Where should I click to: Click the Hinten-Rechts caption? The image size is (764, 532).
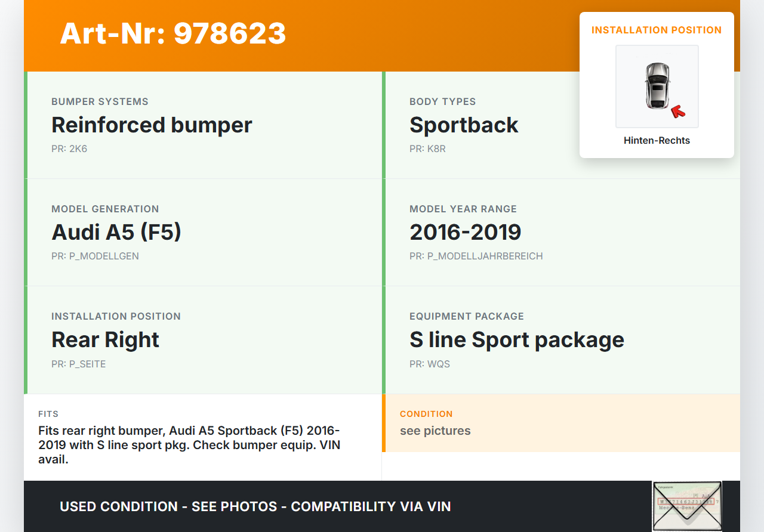657,141
